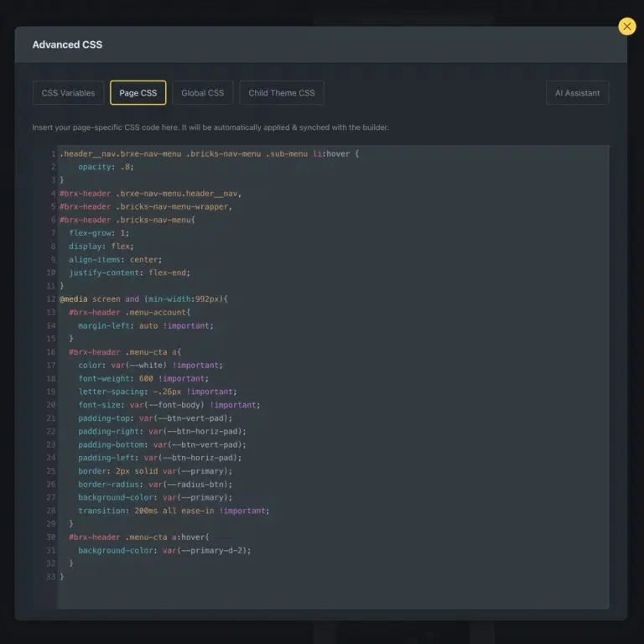
Task: Click the '#brx-header .menu-cta a:hover' selector line
Action: coord(138,537)
